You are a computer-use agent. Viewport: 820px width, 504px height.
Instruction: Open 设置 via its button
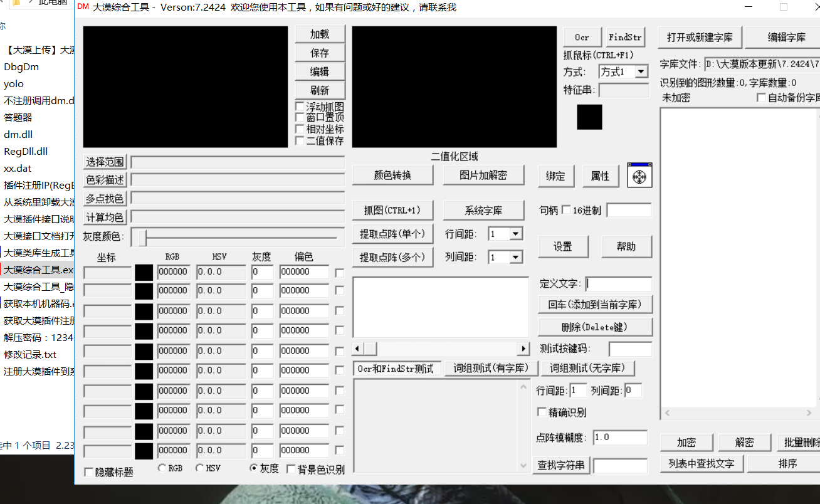pyautogui.click(x=563, y=247)
